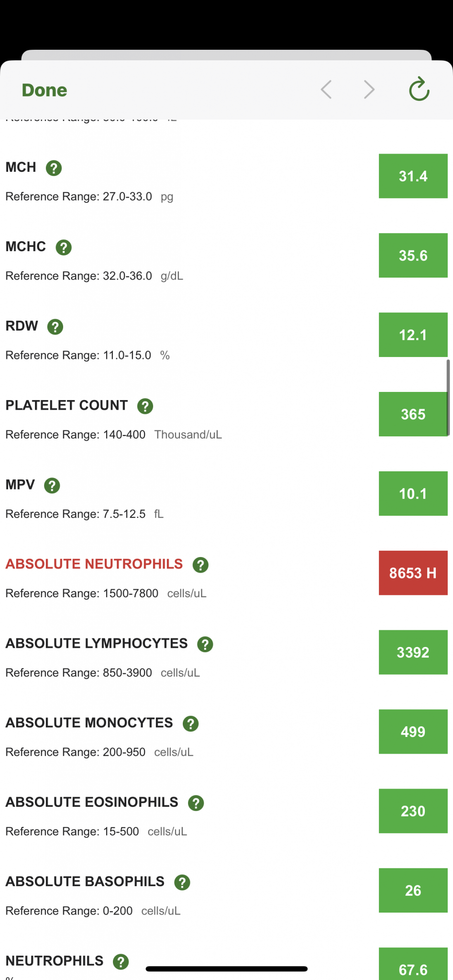Tap the MPV help icon
This screenshot has height=980, width=453.
(52, 486)
